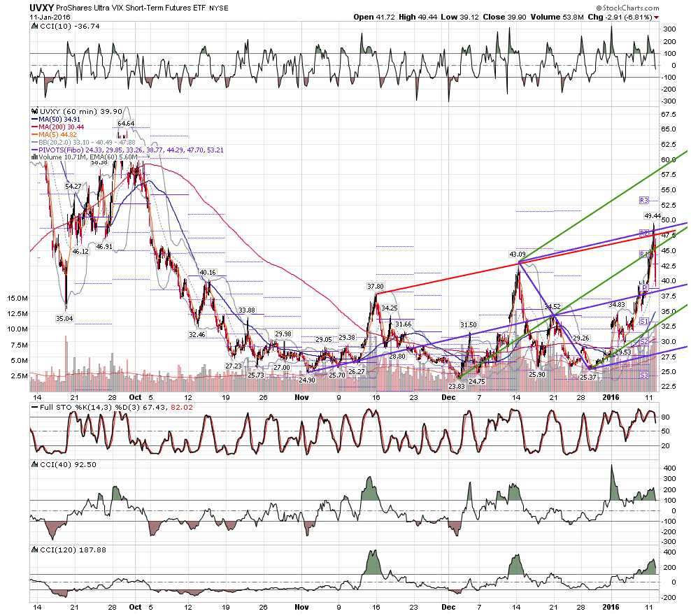
Task: Click the NYSE exchange label
Action: (219, 8)
